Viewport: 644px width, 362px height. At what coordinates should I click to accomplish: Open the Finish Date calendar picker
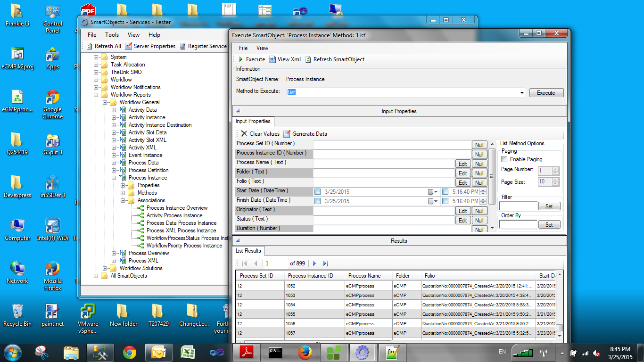coord(432,201)
